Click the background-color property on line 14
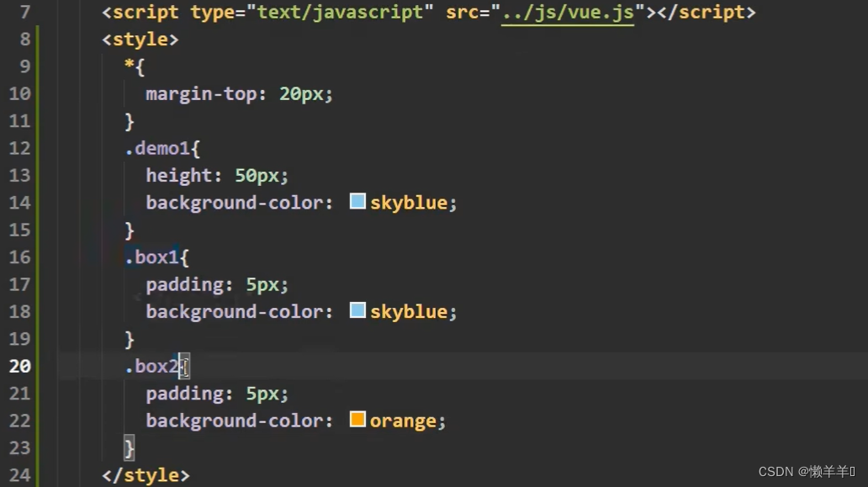The height and width of the screenshot is (487, 868). [x=234, y=203]
